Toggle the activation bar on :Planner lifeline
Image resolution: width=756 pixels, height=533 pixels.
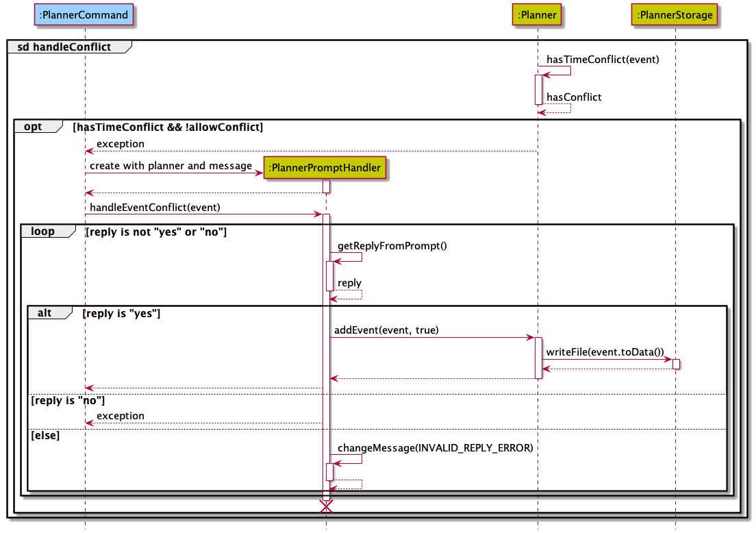click(x=537, y=89)
